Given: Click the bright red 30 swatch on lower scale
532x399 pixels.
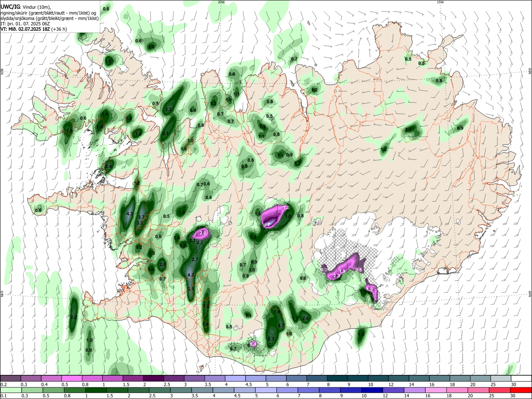Looking at the screenshot, I should pos(520,390).
